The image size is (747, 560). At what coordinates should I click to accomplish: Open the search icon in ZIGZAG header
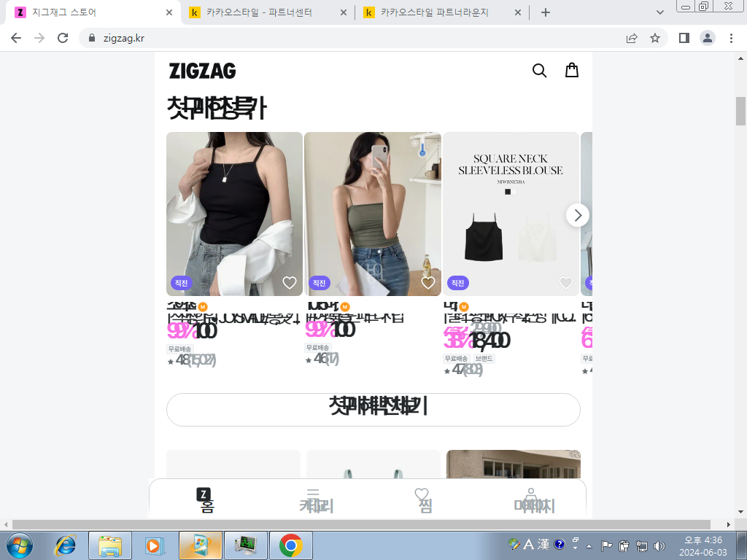pos(539,71)
